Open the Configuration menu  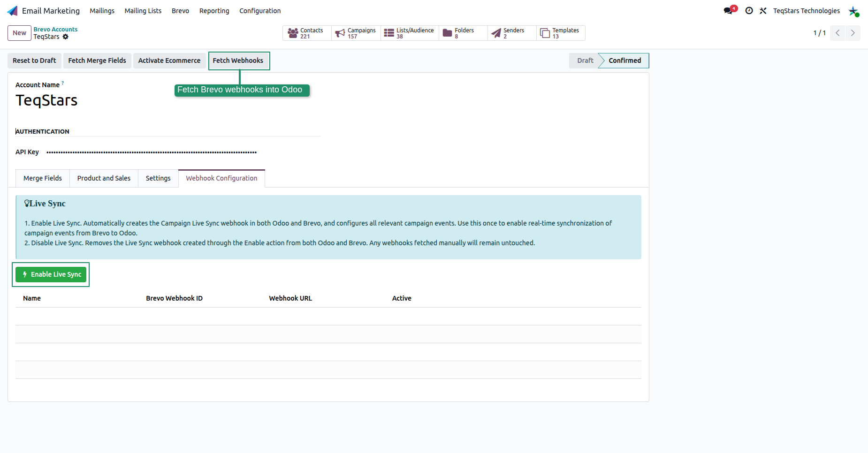pos(260,11)
